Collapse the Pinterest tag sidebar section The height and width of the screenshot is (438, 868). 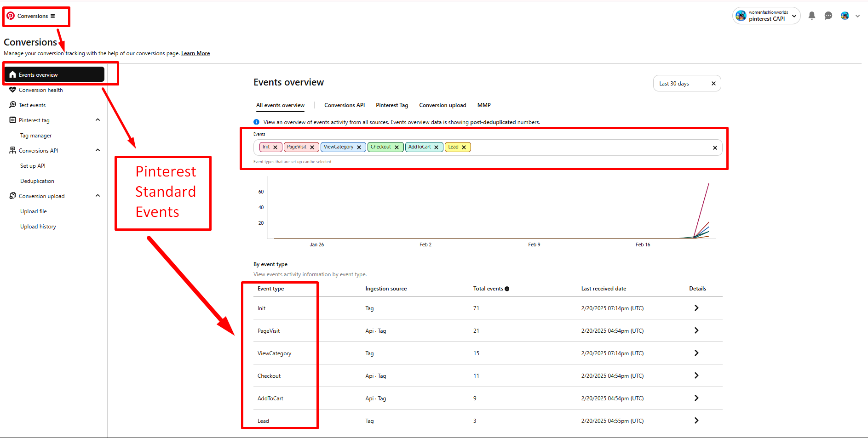coord(98,120)
